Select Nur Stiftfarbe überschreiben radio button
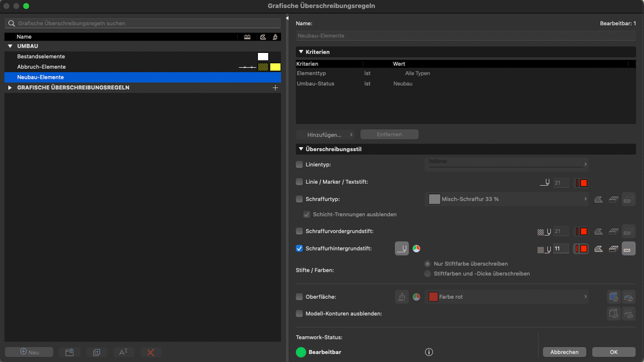644x362 pixels. pos(427,264)
